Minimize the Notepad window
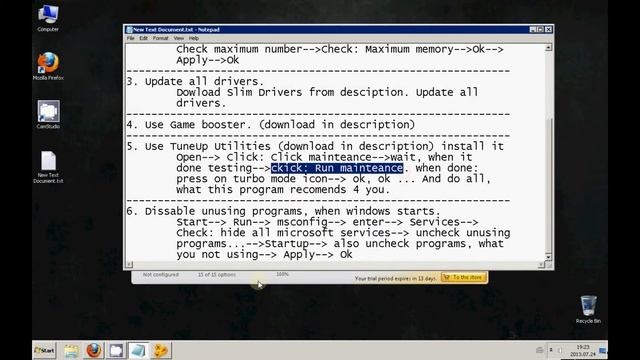This screenshot has height=360, width=640. pos(533,29)
